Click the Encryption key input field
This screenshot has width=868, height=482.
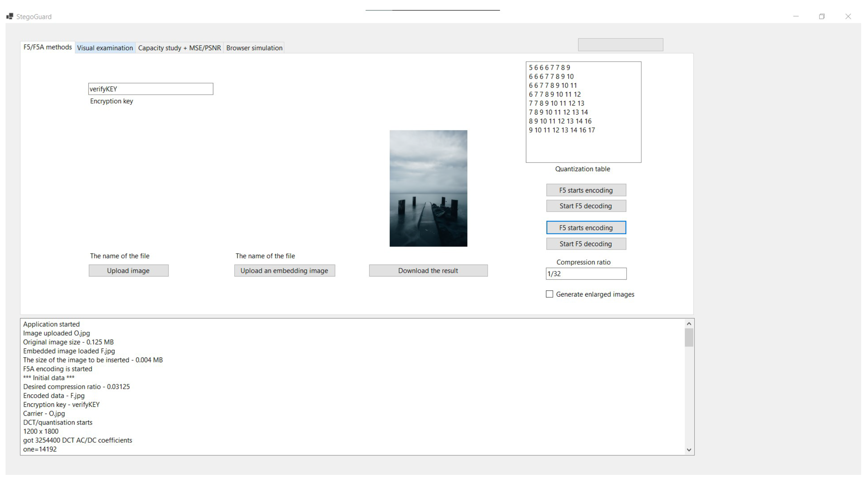151,89
